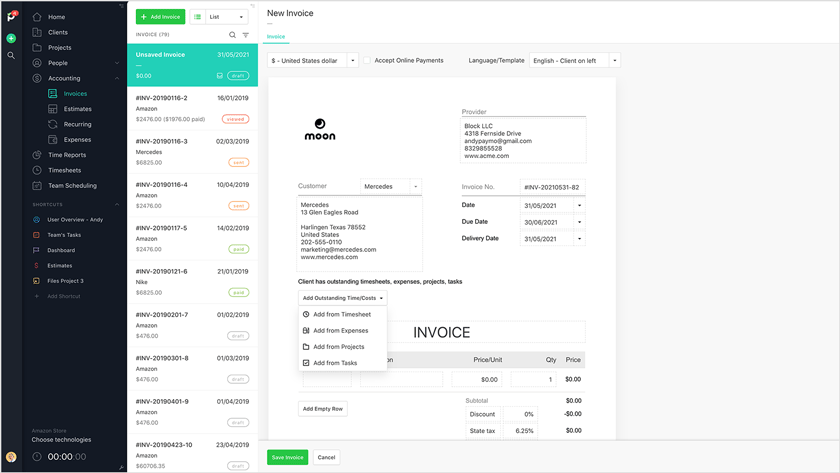
Task: Select Add from Timesheet menu option
Action: [341, 314]
